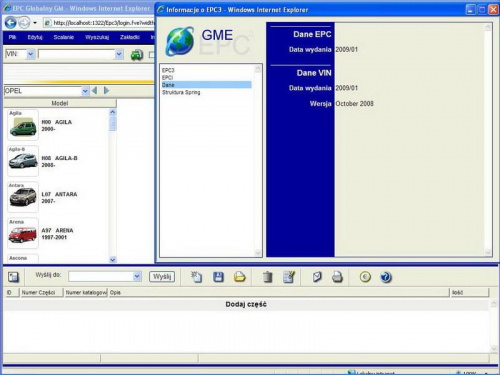Open the Zakładki menu
Image resolution: width=500 pixels, height=375 pixels.
130,37
